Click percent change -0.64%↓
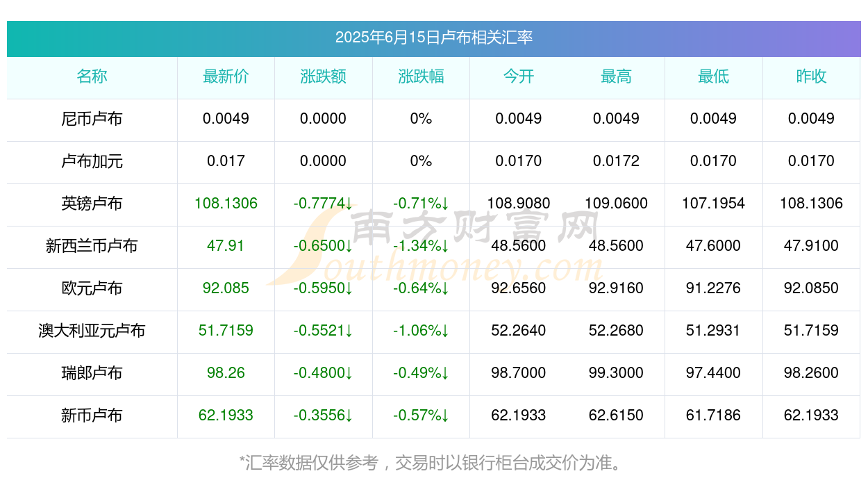868x485 pixels. coord(421,288)
